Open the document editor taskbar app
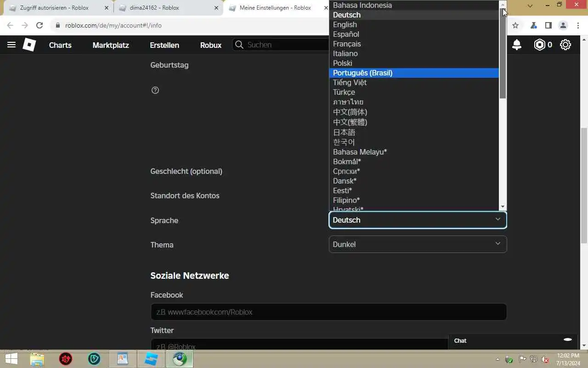 (123, 359)
